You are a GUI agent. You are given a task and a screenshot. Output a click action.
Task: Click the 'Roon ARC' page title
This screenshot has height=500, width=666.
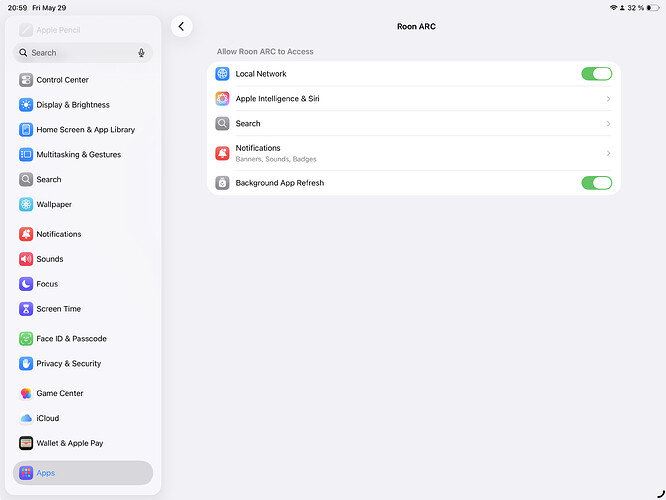(416, 26)
